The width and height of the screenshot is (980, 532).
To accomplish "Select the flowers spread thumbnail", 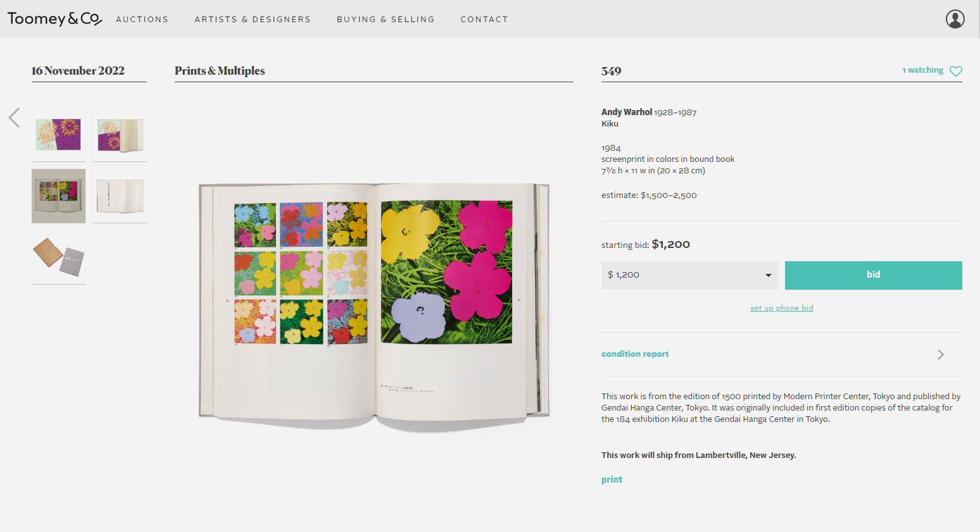I will point(58,196).
